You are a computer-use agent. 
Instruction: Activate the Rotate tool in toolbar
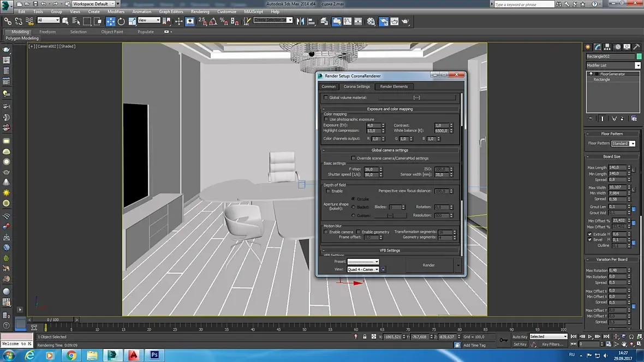[121, 21]
